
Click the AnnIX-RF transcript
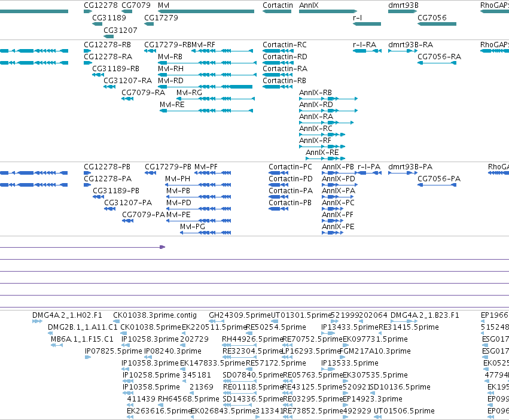[x=322, y=147]
